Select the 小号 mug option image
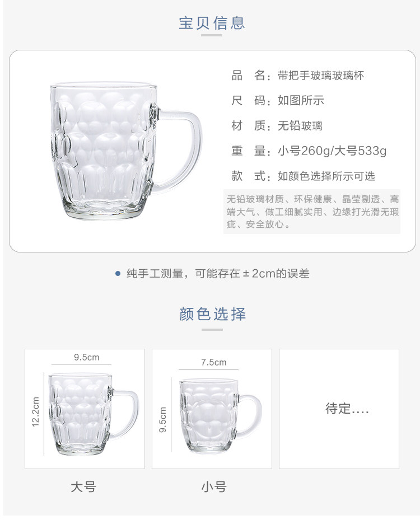The image size is (420, 529). point(212,409)
